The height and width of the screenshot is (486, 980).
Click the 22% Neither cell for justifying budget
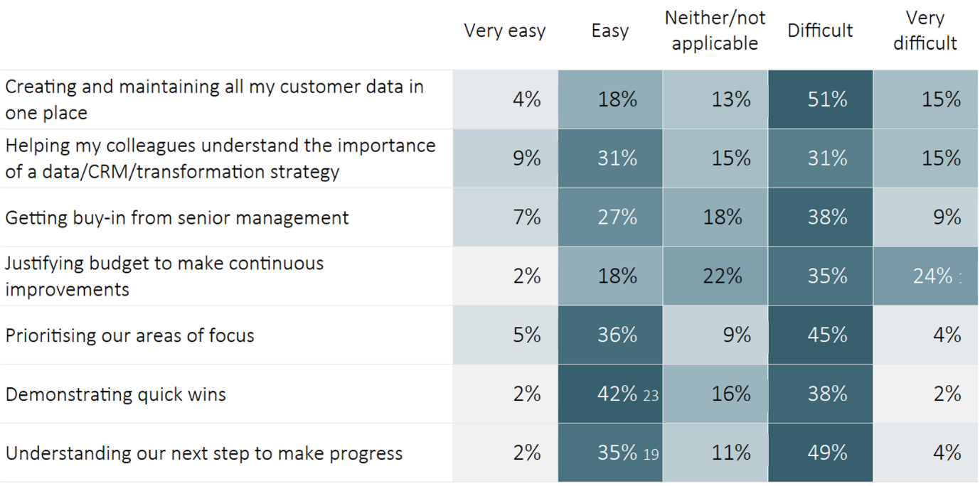coord(715,276)
